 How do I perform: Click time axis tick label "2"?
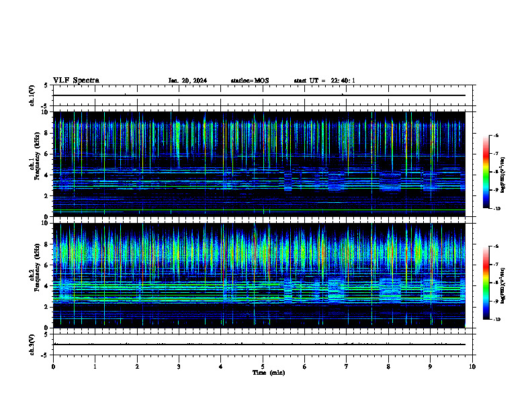(x=137, y=367)
